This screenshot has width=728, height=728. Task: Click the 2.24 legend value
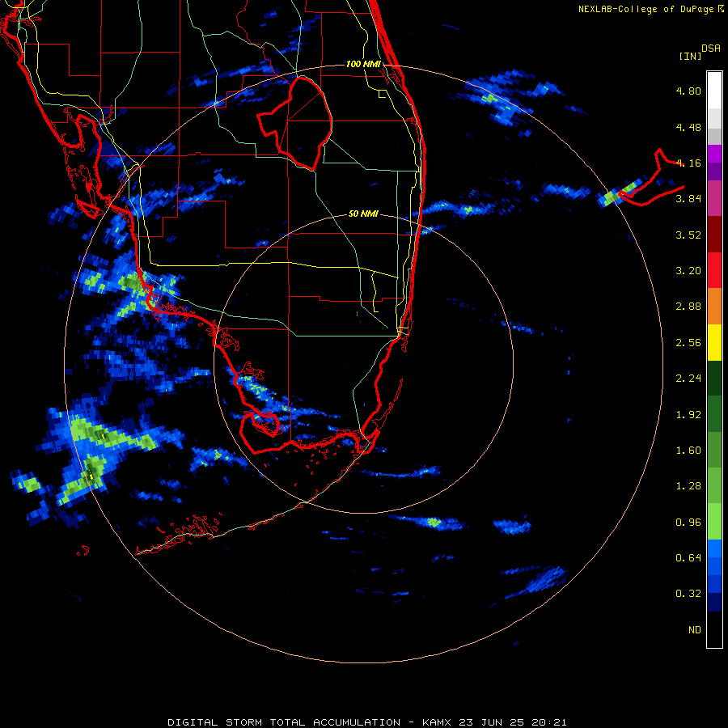(x=688, y=379)
